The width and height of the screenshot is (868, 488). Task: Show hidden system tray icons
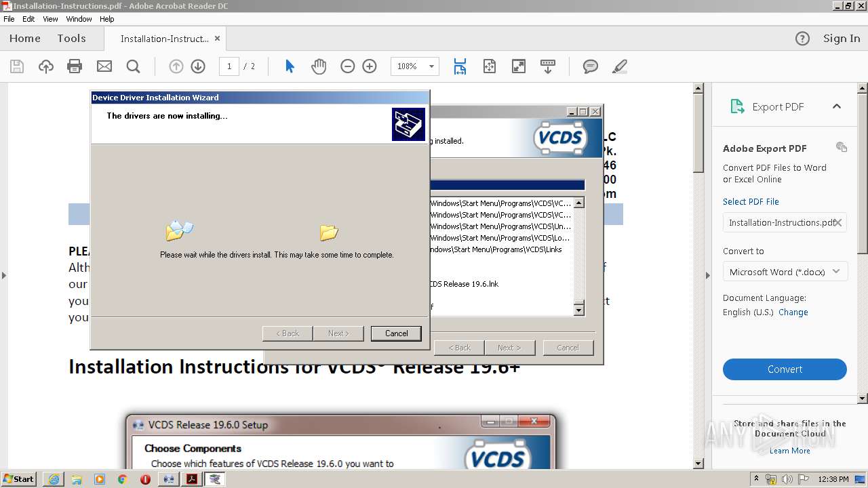click(756, 479)
